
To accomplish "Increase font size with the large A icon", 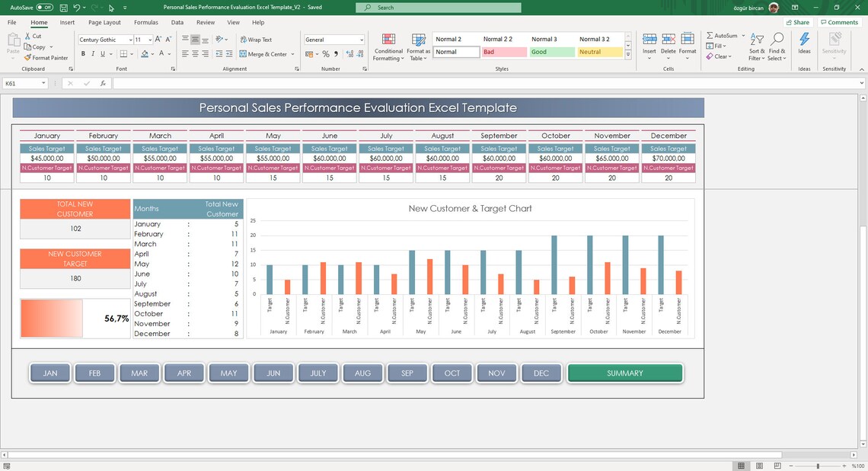I will (x=158, y=40).
